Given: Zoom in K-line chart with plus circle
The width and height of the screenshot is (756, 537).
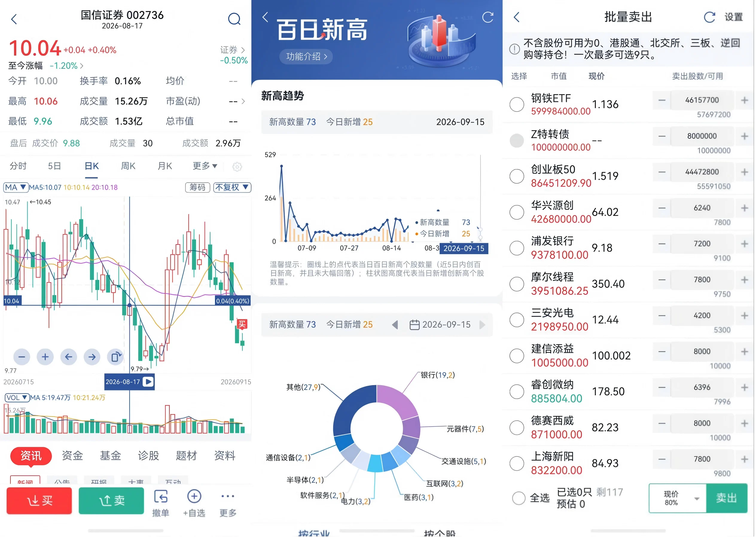Looking at the screenshot, I should [45, 357].
